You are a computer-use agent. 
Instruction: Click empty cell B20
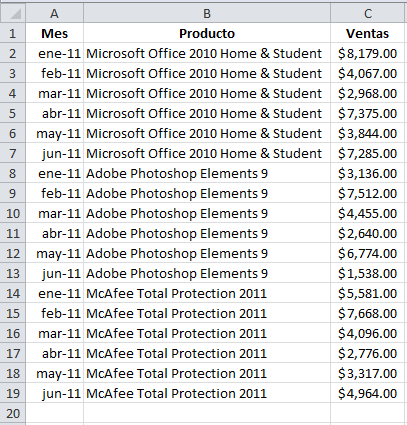pyautogui.click(x=207, y=413)
